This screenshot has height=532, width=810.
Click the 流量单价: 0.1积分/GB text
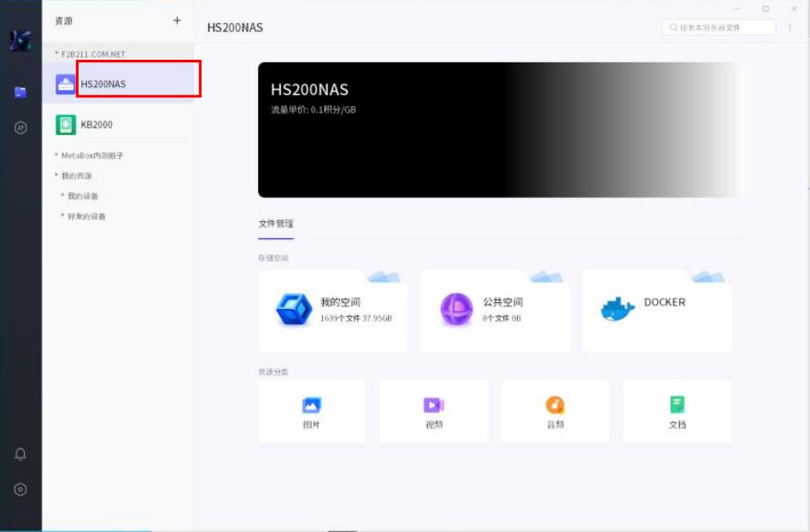(314, 109)
